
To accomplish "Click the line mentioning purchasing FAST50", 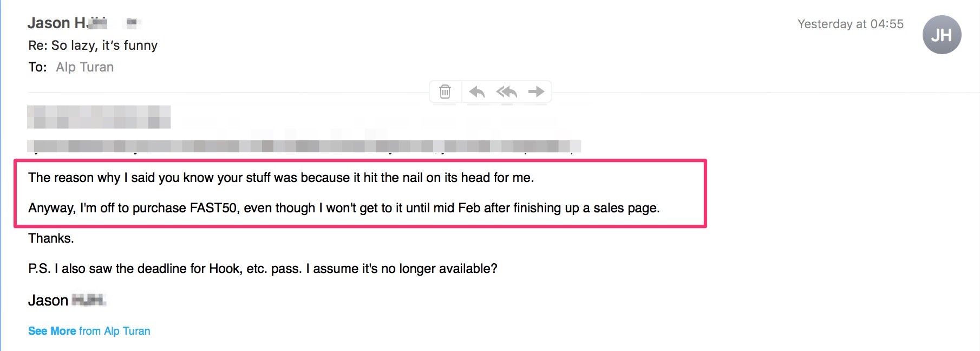I will 344,208.
